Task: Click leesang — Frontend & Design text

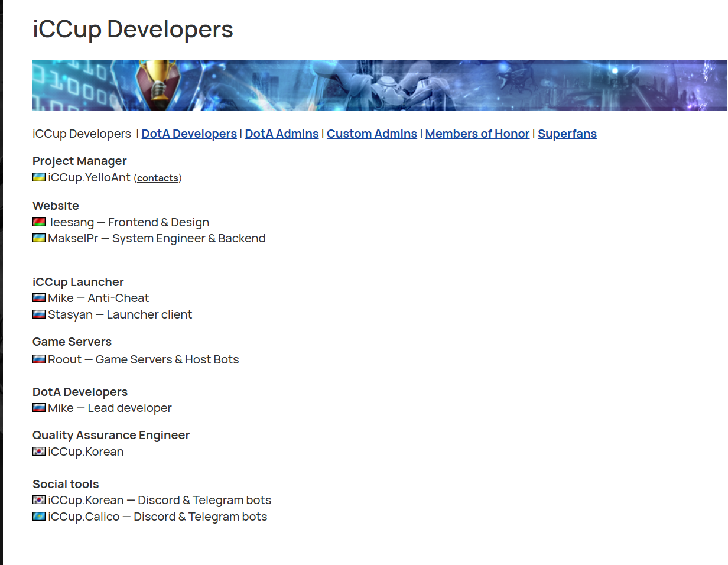Action: (129, 222)
